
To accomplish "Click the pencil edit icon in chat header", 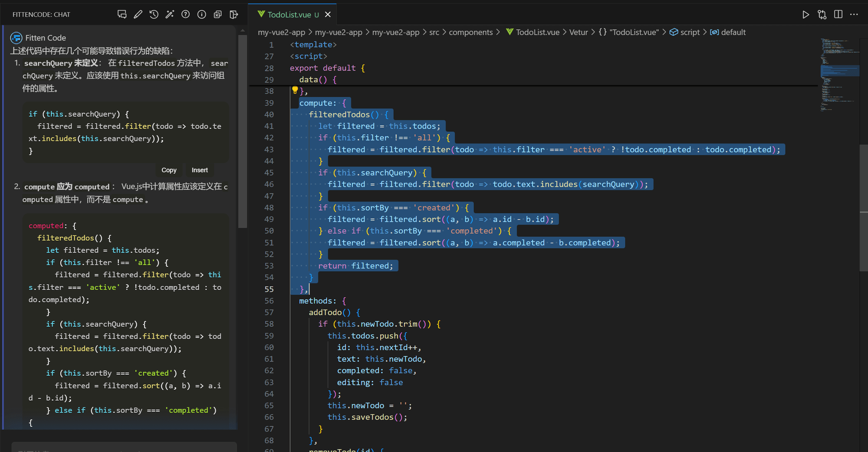I will click(x=138, y=14).
